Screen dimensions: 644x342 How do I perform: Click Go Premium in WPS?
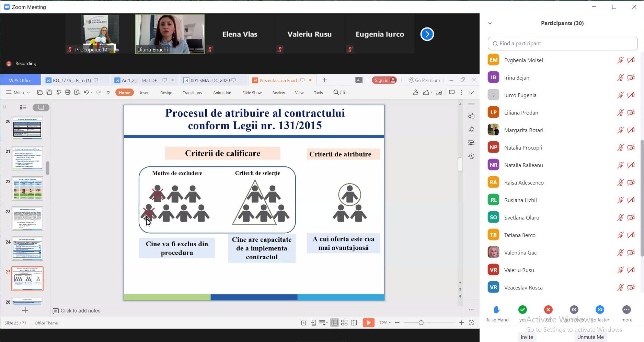pyautogui.click(x=424, y=80)
